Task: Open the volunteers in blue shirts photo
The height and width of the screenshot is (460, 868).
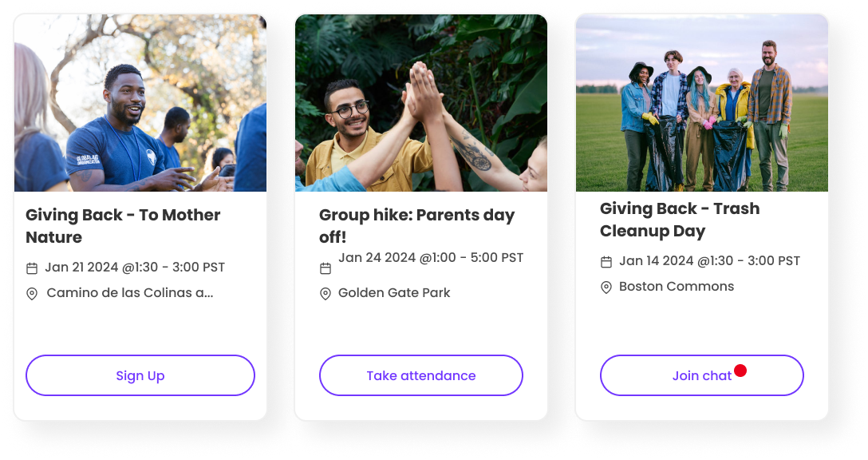Action: click(x=140, y=103)
